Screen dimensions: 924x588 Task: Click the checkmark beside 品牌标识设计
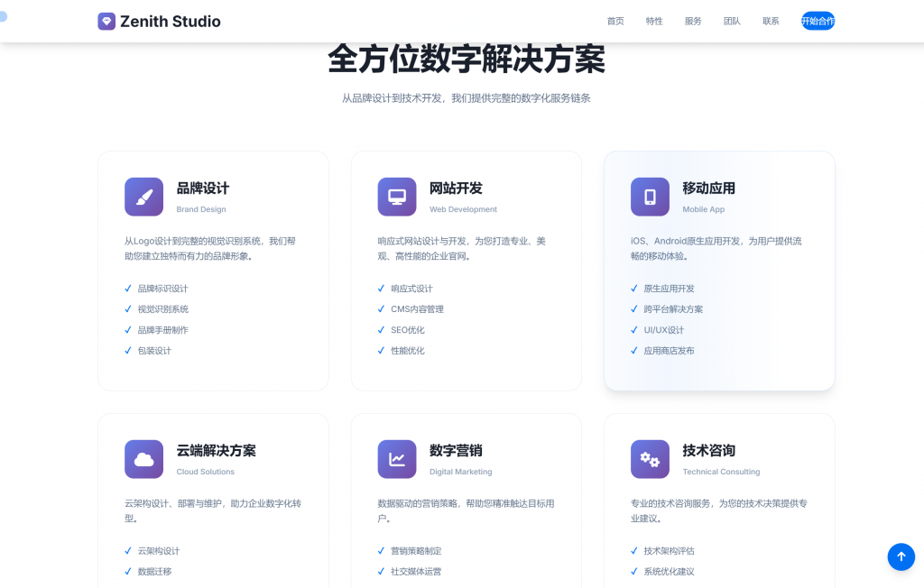pos(127,288)
